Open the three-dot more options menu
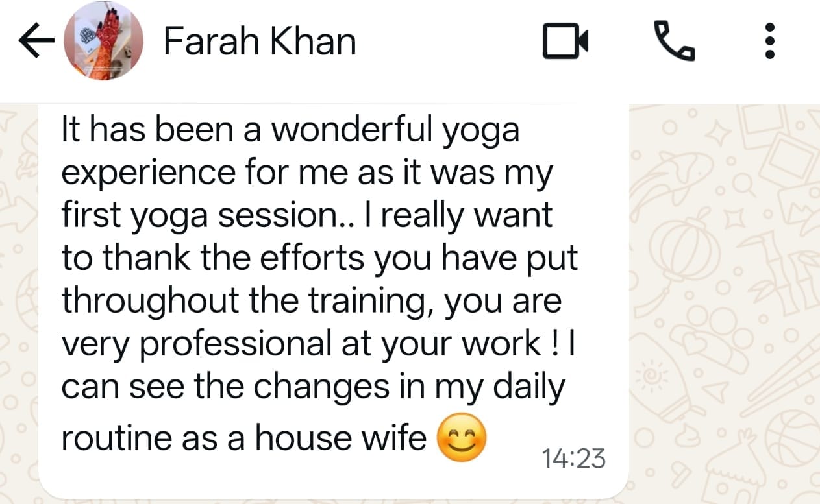Screen dimensions: 820x504 coord(770,42)
